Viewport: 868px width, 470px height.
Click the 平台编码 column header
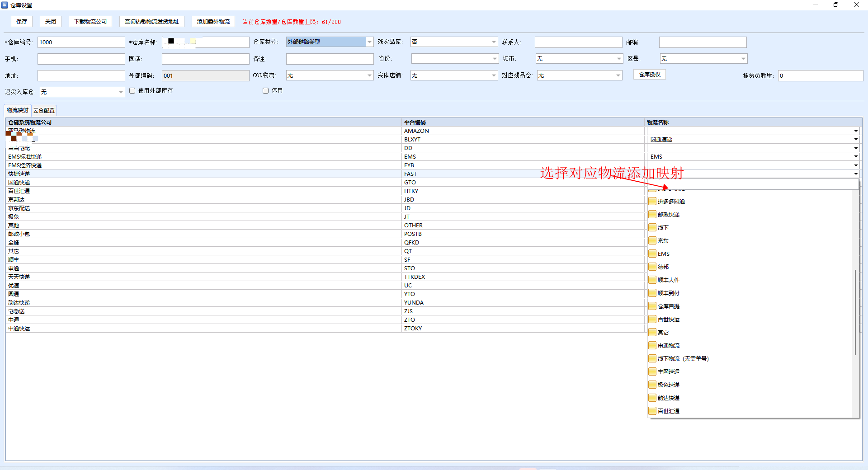[x=523, y=122]
